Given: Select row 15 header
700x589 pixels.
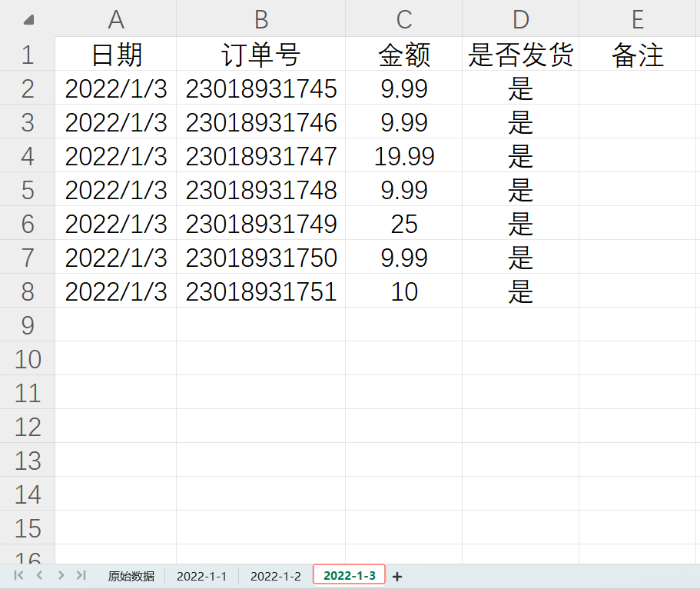Looking at the screenshot, I should click(27, 527).
